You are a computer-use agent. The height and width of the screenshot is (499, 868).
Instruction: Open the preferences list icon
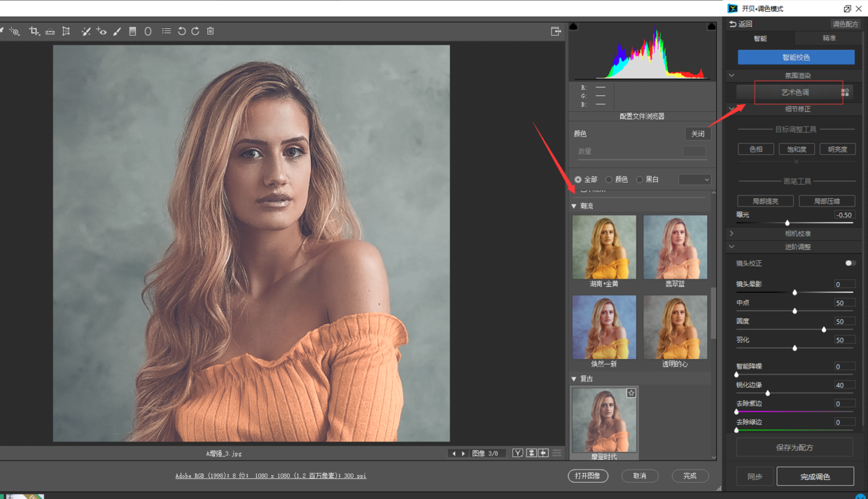point(166,31)
